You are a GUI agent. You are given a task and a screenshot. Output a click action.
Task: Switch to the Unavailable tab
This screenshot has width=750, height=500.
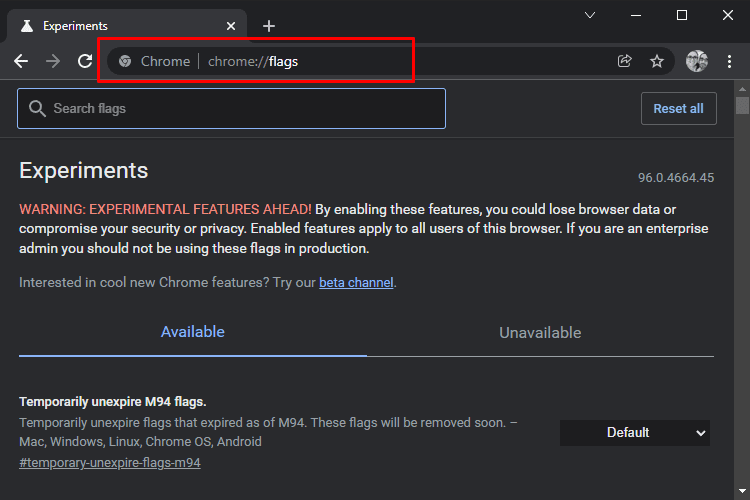pyautogui.click(x=540, y=333)
